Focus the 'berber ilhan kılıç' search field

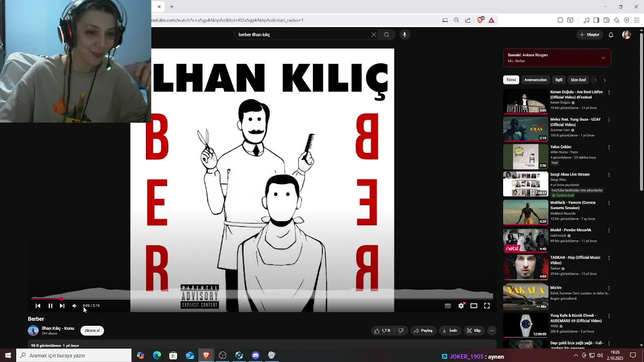click(x=302, y=35)
